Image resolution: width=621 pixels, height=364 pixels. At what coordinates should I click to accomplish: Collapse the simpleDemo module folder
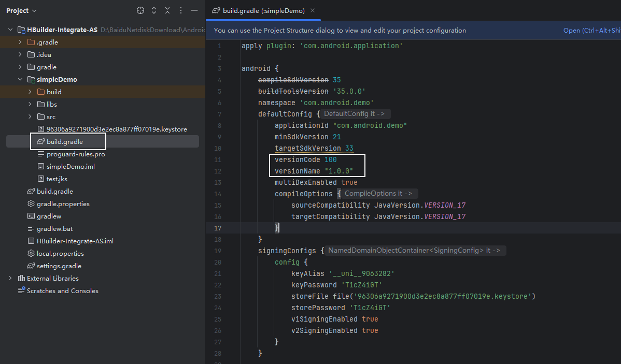tap(20, 80)
